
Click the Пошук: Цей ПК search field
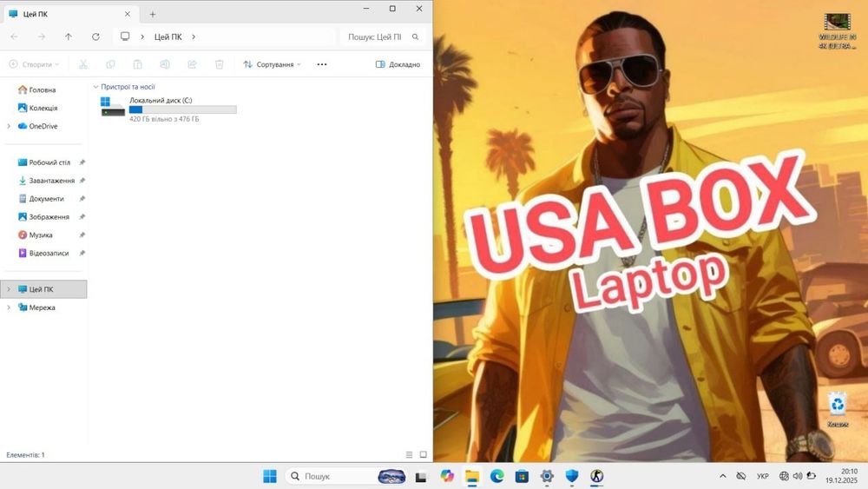[x=381, y=36]
